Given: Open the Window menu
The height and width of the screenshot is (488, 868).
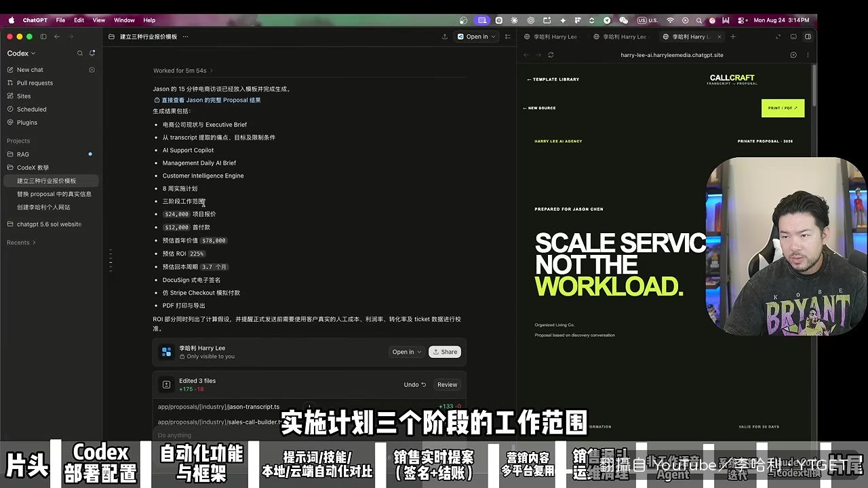Looking at the screenshot, I should tap(124, 20).
